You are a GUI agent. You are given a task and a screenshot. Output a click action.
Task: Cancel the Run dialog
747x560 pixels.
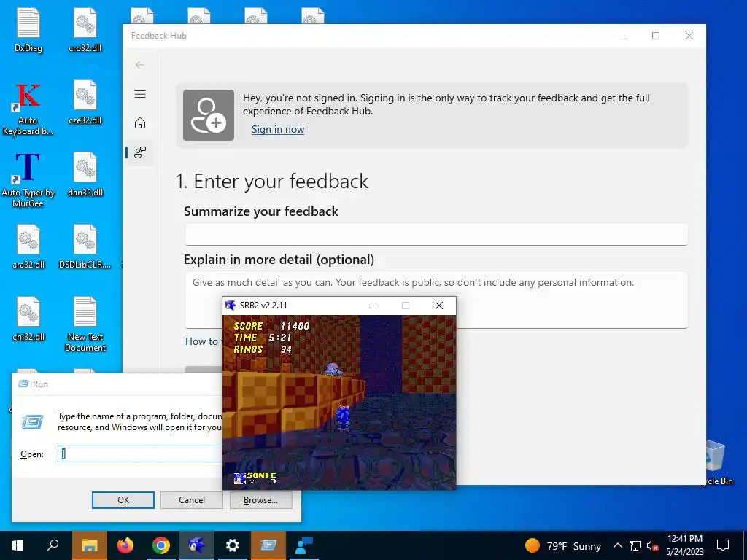pyautogui.click(x=192, y=500)
